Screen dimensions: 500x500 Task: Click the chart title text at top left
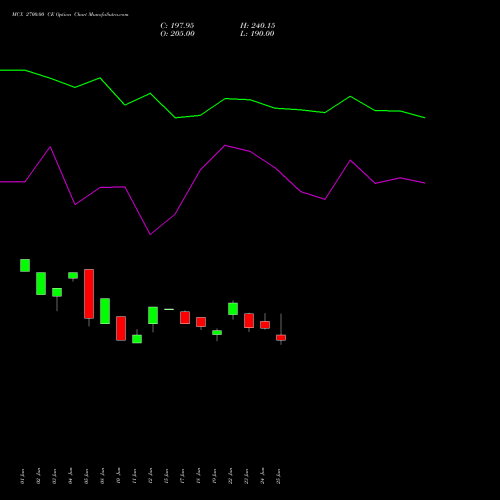pos(70,15)
